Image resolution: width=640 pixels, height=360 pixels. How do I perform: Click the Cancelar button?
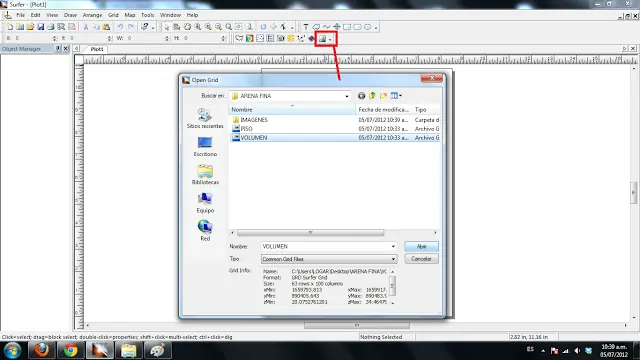421,259
